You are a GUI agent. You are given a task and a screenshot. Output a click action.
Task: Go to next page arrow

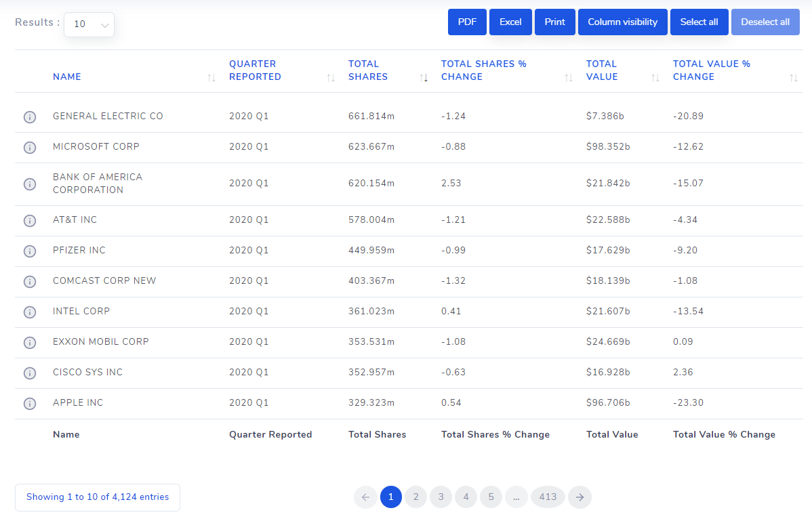[x=580, y=497]
